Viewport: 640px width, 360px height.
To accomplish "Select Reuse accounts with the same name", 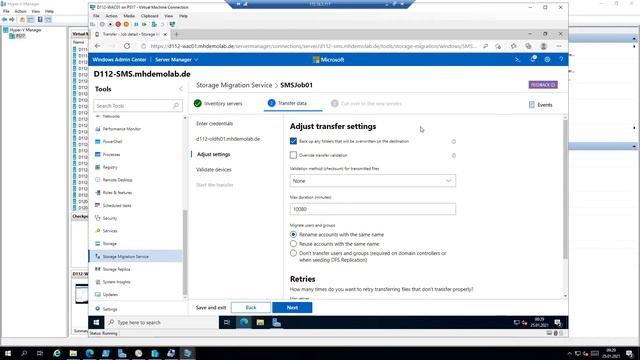I will 293,244.
